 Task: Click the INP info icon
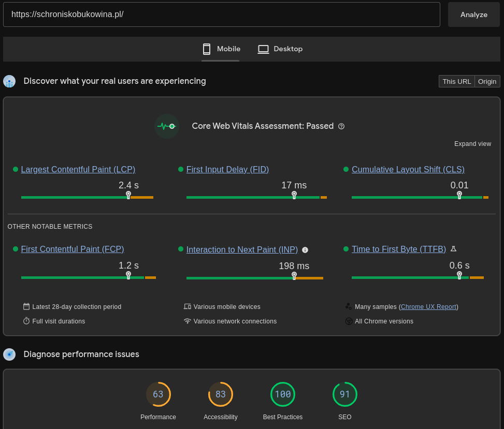[x=305, y=250]
